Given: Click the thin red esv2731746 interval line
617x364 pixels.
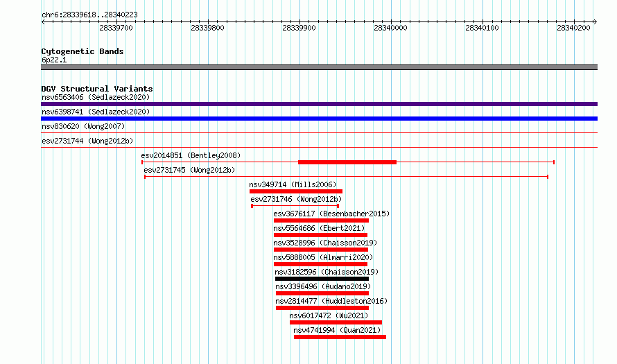Looking at the screenshot, I should click(295, 206).
